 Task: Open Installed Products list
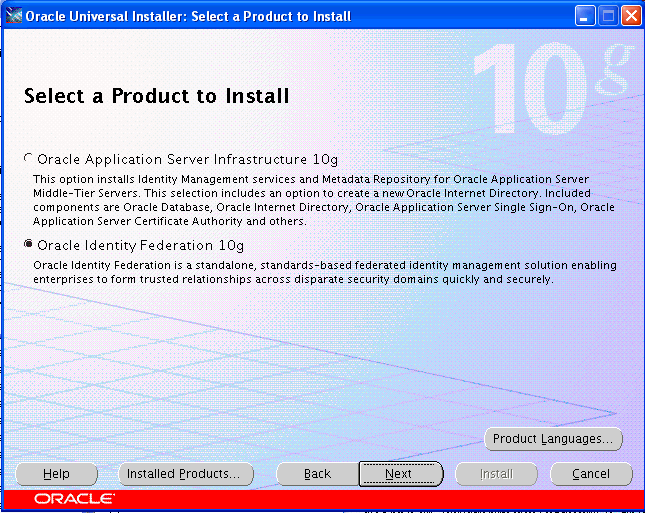tap(186, 474)
